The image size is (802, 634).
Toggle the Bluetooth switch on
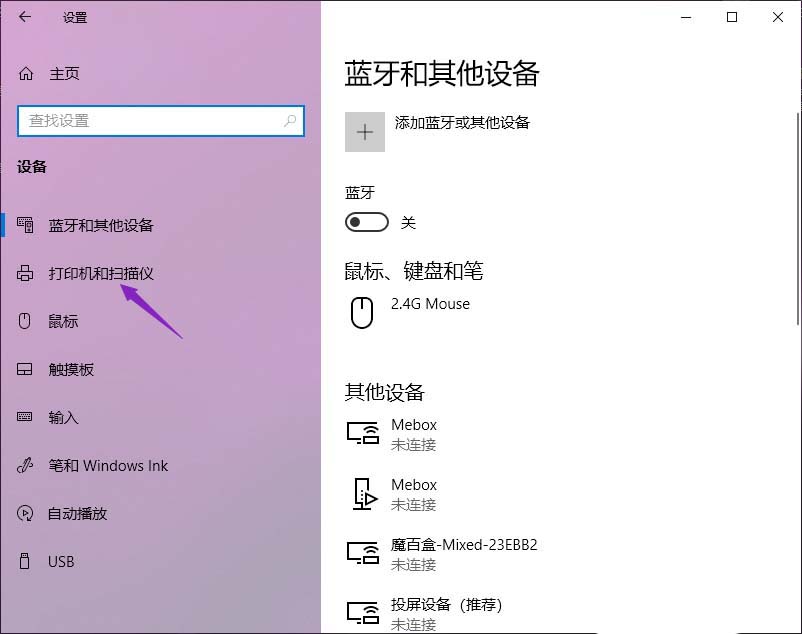tap(367, 222)
